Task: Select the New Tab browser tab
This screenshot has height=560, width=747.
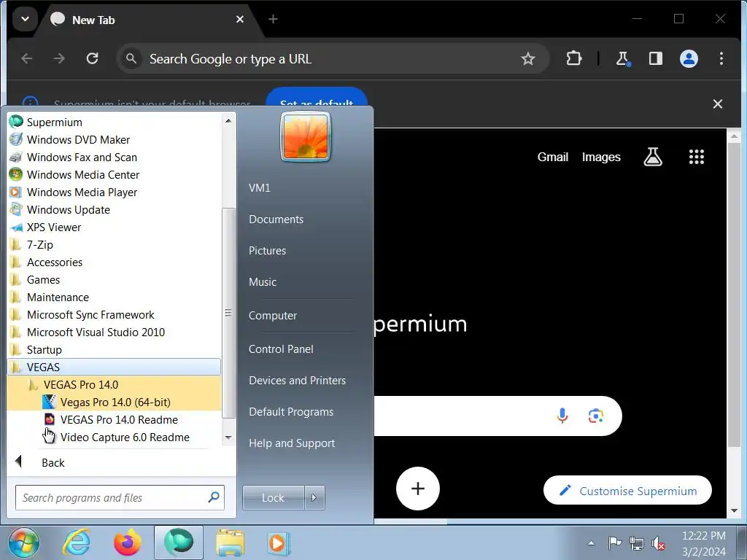Action: point(147,20)
